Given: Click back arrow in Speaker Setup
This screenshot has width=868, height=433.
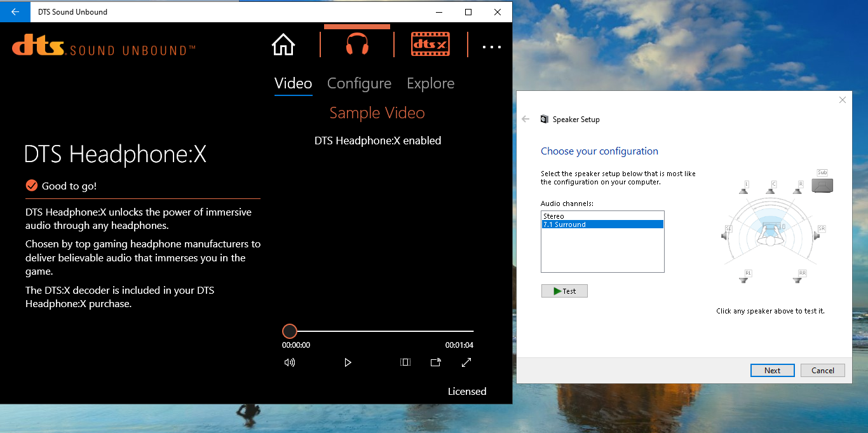Looking at the screenshot, I should coord(526,119).
